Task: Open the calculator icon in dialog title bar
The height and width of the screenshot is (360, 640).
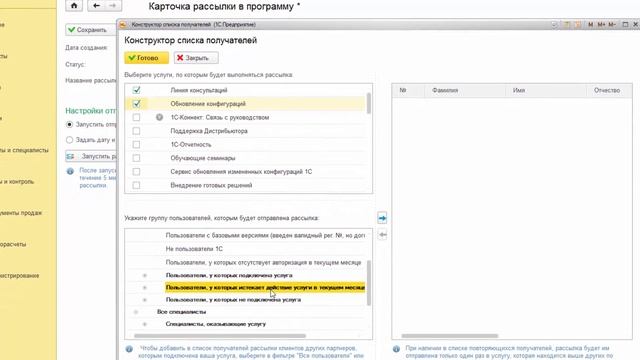Action: (567, 24)
